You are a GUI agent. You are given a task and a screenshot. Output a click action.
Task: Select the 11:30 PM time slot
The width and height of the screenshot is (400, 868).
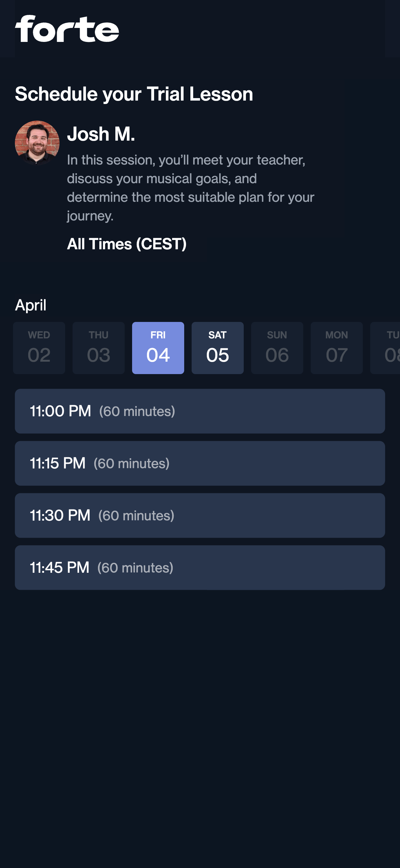pyautogui.click(x=200, y=516)
